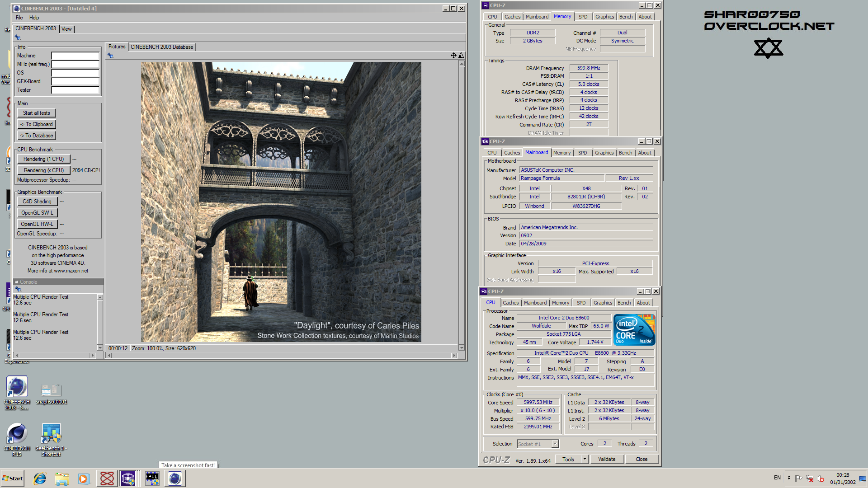The image size is (868, 488).
Task: Click into the Machine input field
Action: tap(75, 56)
